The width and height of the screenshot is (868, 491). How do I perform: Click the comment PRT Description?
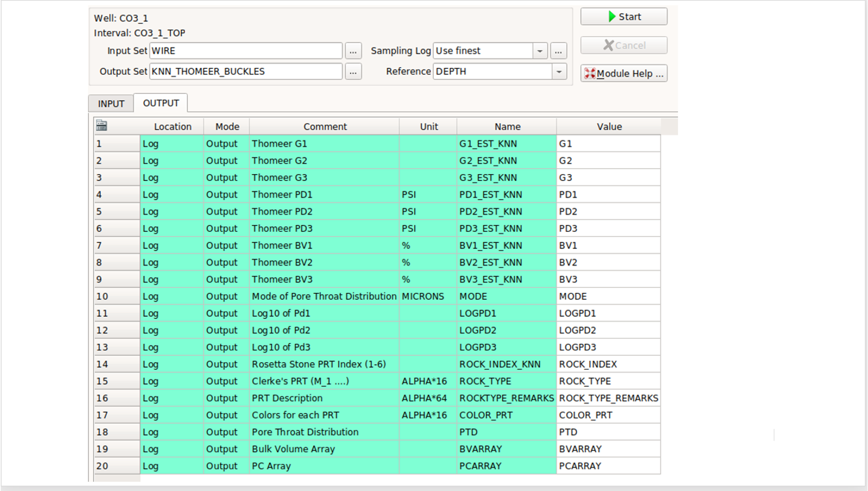324,398
